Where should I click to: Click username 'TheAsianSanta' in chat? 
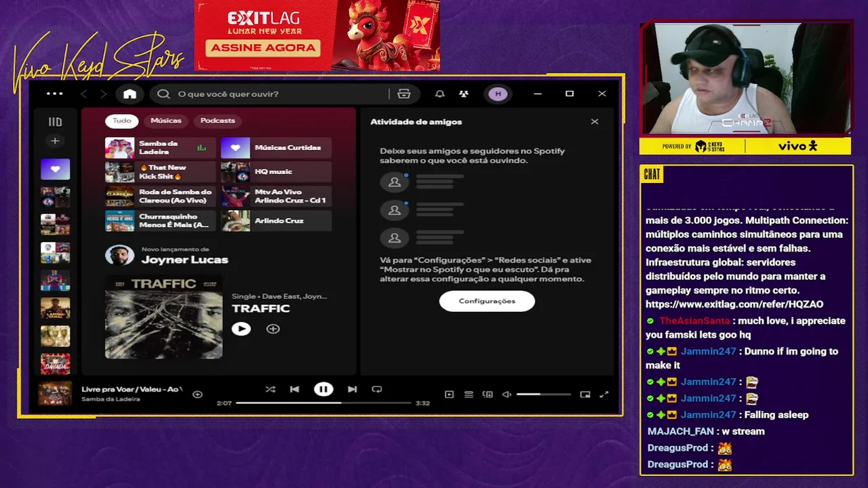pyautogui.click(x=694, y=321)
